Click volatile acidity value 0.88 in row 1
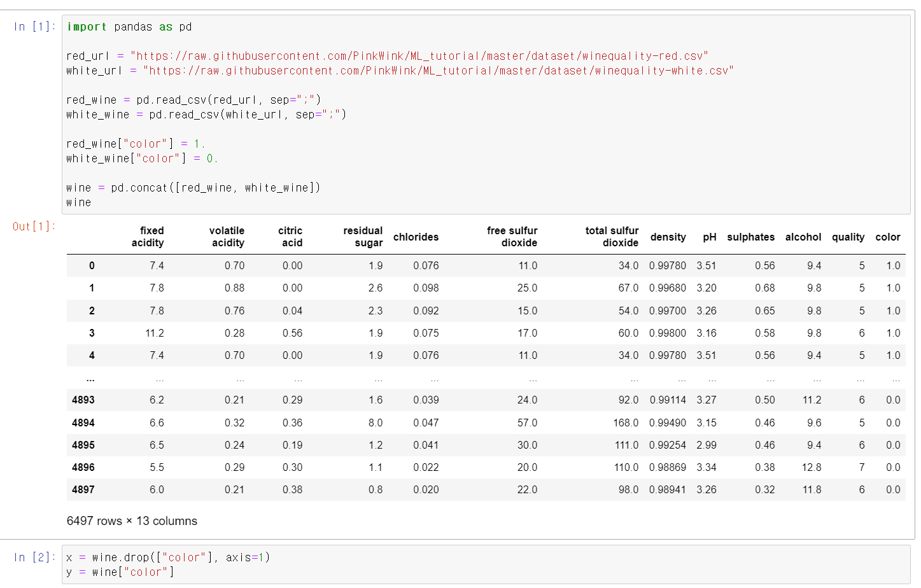 tap(234, 288)
